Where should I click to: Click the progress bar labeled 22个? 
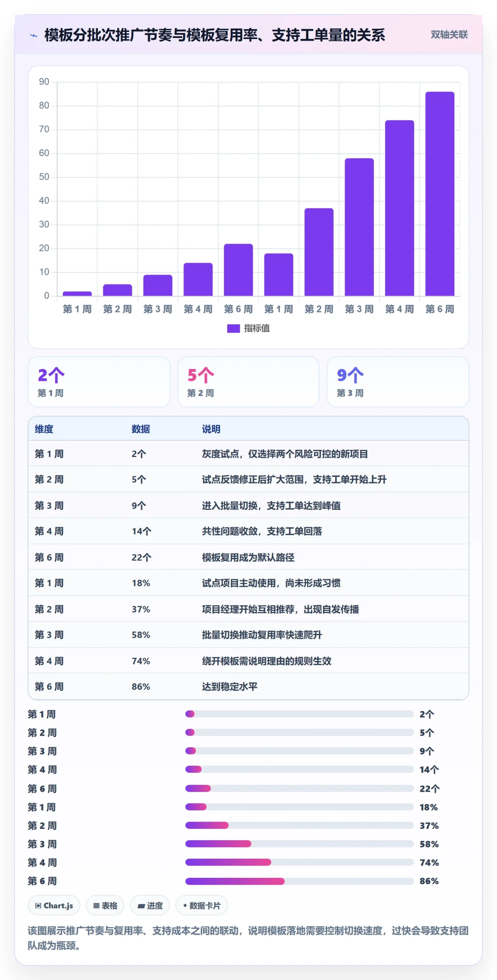pos(299,788)
